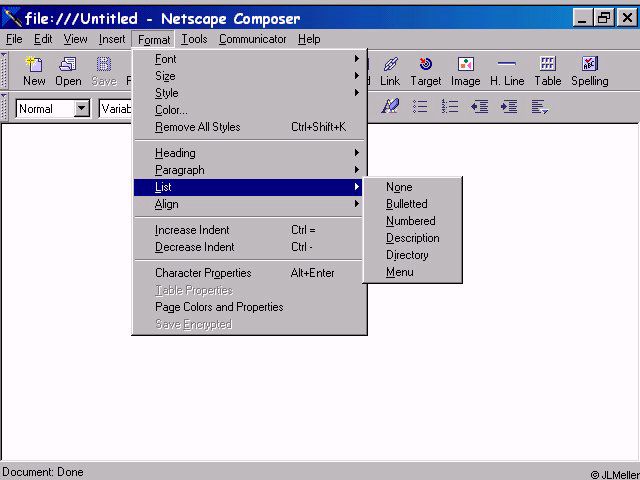This screenshot has width=640, height=480.
Task: Open the Insert menu
Action: 112,39
